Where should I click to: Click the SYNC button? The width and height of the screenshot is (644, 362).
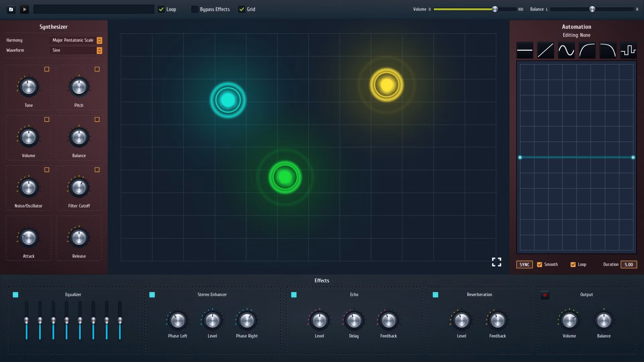coord(524,264)
